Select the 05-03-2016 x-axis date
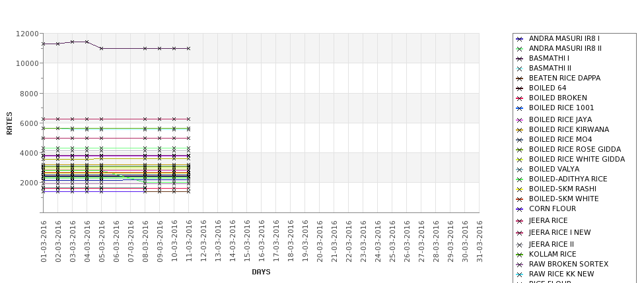This screenshot has height=283, width=644. click(x=102, y=241)
